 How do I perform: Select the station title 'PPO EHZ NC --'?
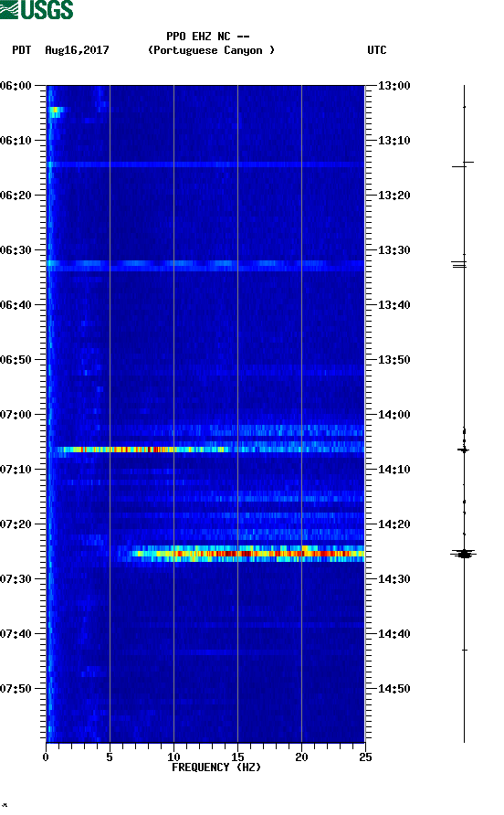(x=208, y=37)
